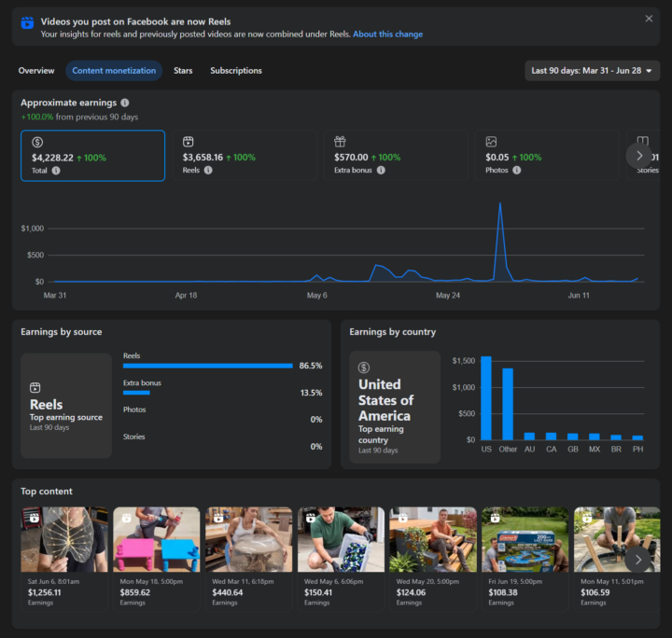Dismiss the Reels announcement banner
The height and width of the screenshot is (638, 672).
[649, 19]
